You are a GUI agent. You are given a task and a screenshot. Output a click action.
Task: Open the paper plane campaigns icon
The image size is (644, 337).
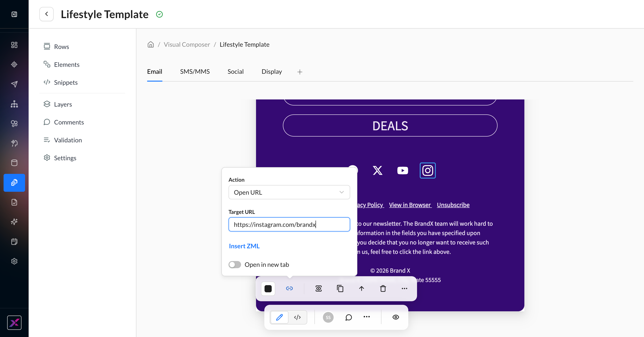[14, 84]
